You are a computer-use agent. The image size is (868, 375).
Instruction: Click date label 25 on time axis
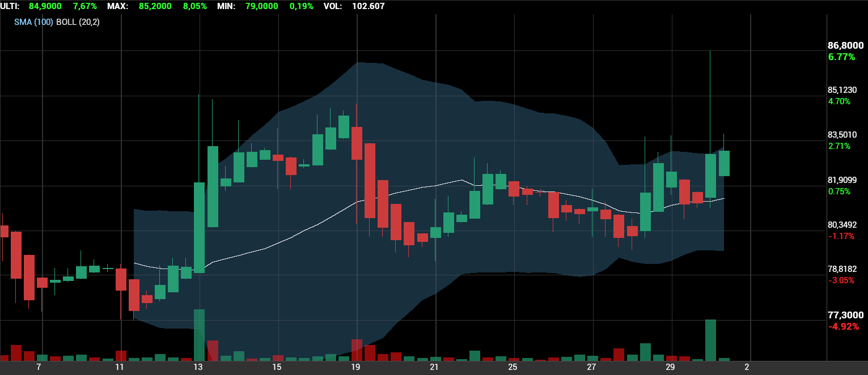coord(513,368)
